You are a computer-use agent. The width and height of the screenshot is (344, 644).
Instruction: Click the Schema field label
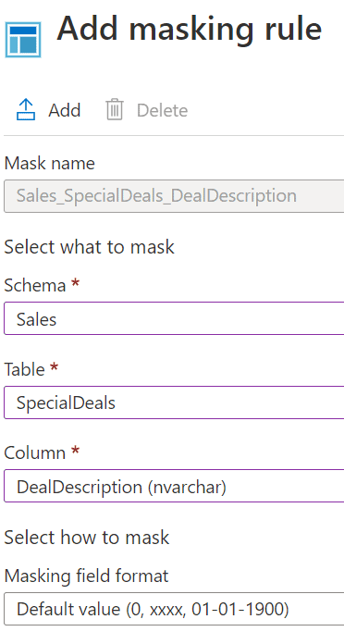click(x=35, y=285)
